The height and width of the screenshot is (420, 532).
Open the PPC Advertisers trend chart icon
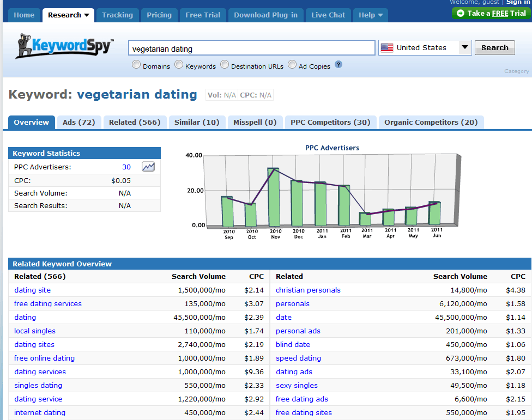click(148, 167)
